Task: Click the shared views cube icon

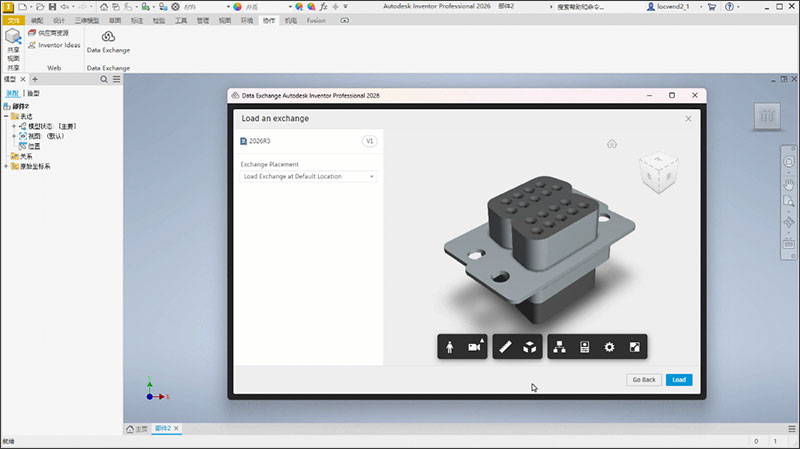Action: (13, 36)
